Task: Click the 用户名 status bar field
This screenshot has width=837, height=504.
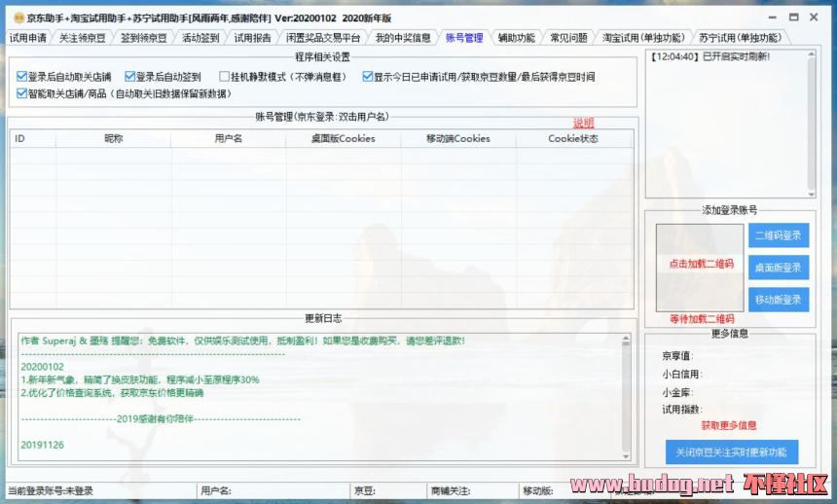Action: coord(273,490)
